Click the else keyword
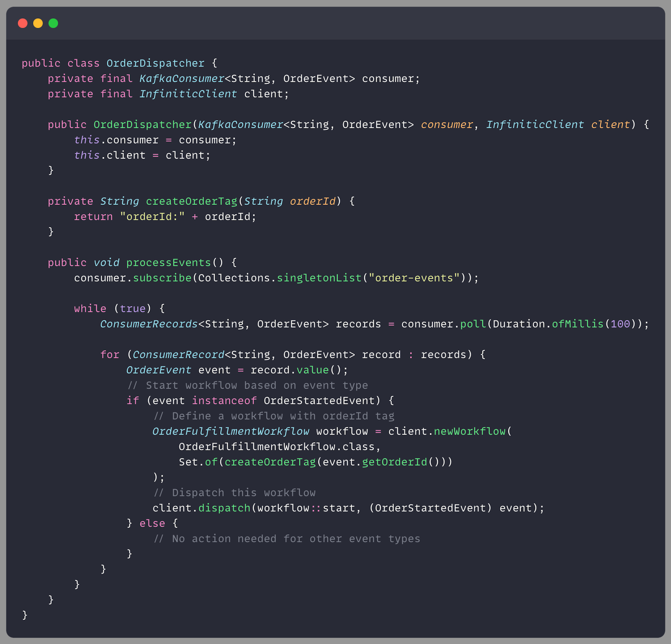Image resolution: width=671 pixels, height=644 pixels. point(152,523)
